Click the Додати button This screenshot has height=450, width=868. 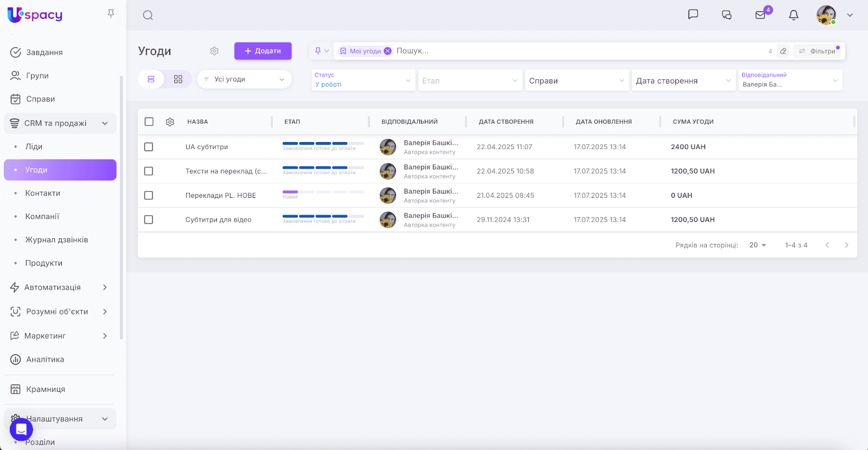[263, 51]
